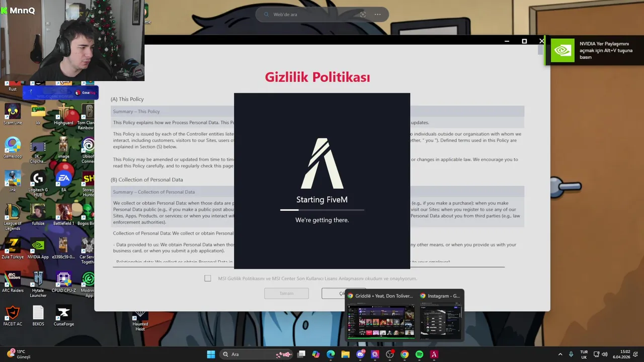The width and height of the screenshot is (644, 362).
Task: Click 'Summary – This Policy' row
Action: (317, 111)
